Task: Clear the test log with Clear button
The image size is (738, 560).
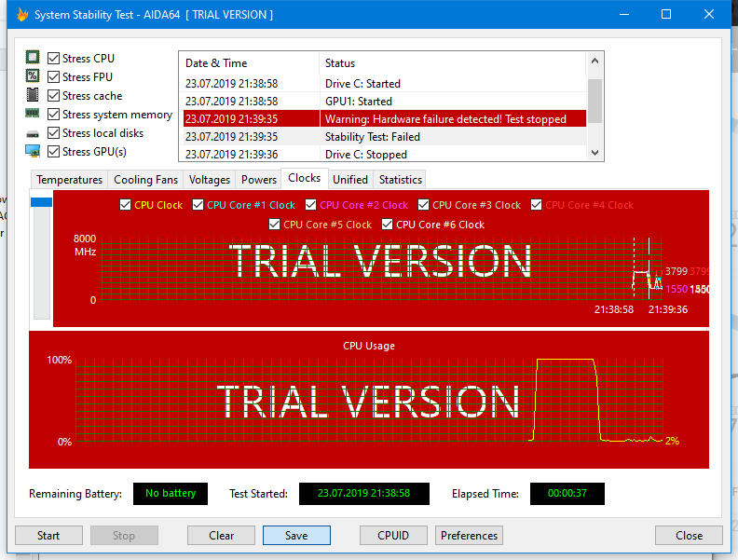Action: click(x=221, y=536)
